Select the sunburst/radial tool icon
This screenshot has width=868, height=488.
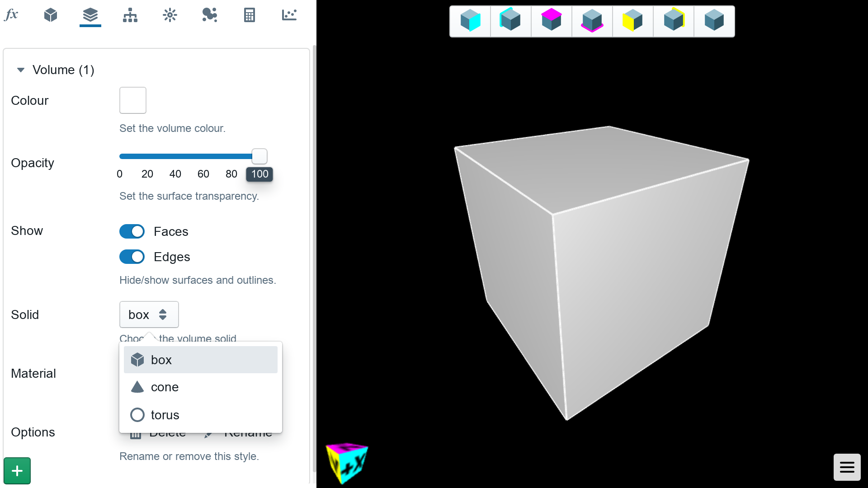170,14
